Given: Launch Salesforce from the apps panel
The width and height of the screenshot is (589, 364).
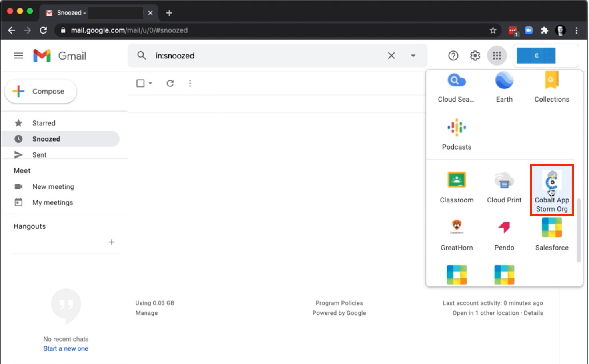Looking at the screenshot, I should [551, 234].
